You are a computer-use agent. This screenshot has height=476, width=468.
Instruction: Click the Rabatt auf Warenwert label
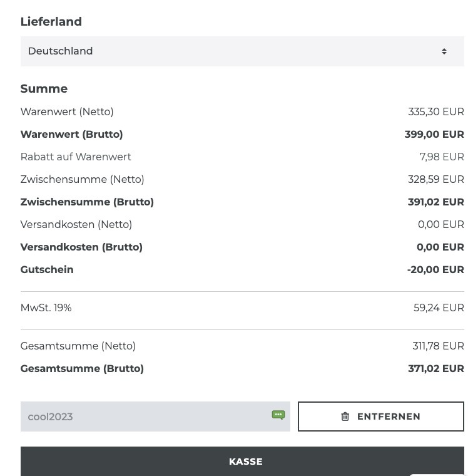(x=76, y=157)
